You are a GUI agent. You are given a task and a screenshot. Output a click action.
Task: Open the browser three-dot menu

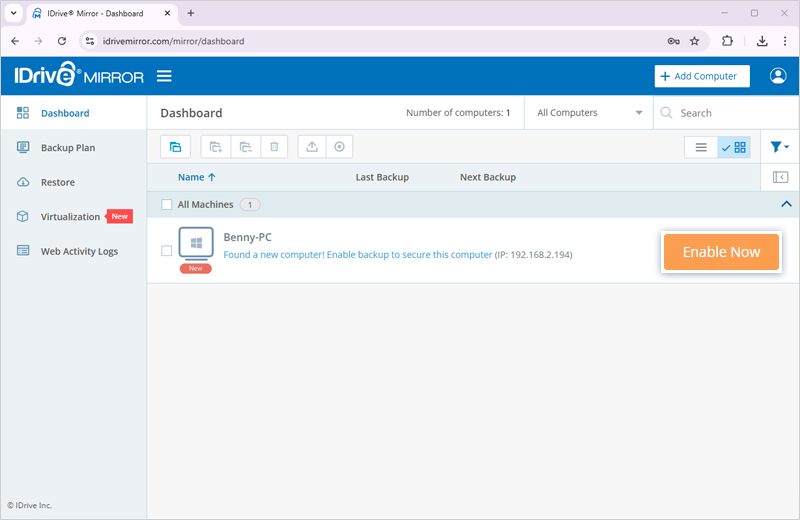tap(785, 41)
